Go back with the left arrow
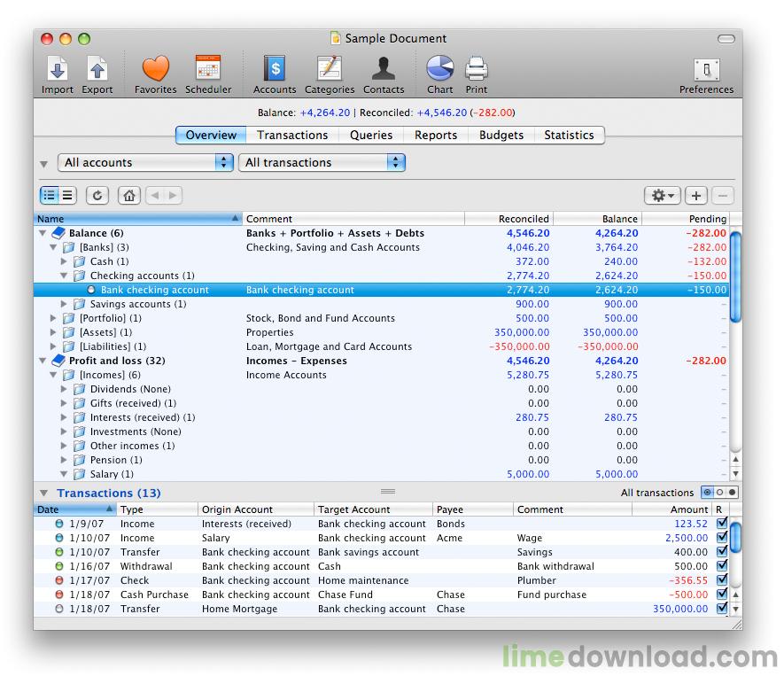784x684 pixels. [x=155, y=196]
